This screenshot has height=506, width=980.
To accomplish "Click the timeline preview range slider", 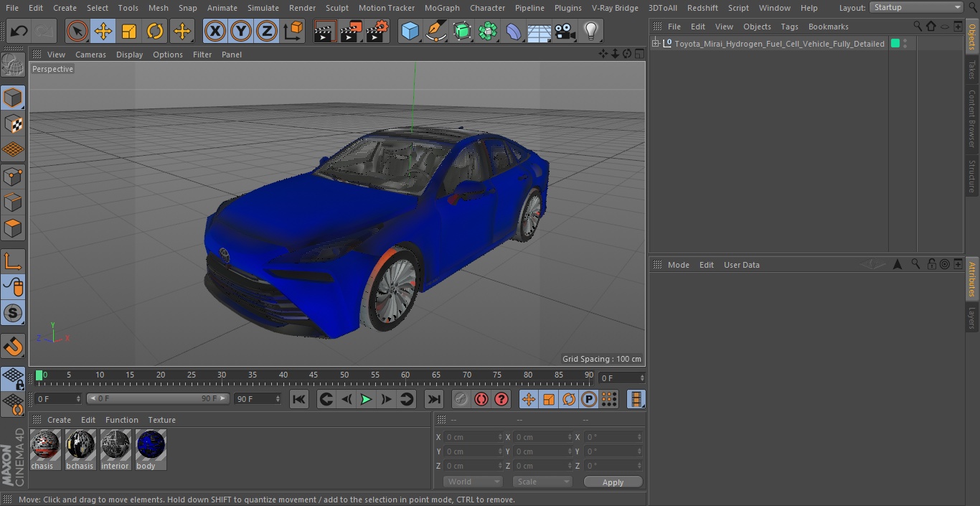I will tap(158, 398).
